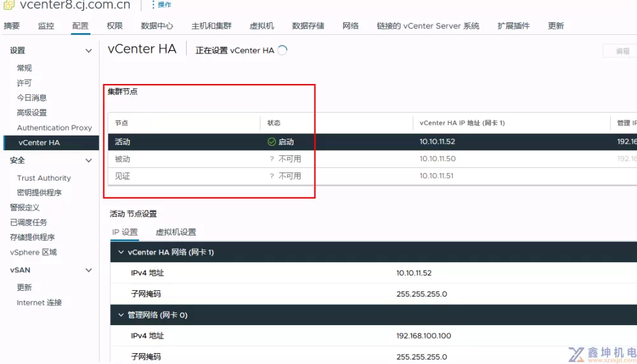Open Authentication Proxy settings

pyautogui.click(x=54, y=128)
